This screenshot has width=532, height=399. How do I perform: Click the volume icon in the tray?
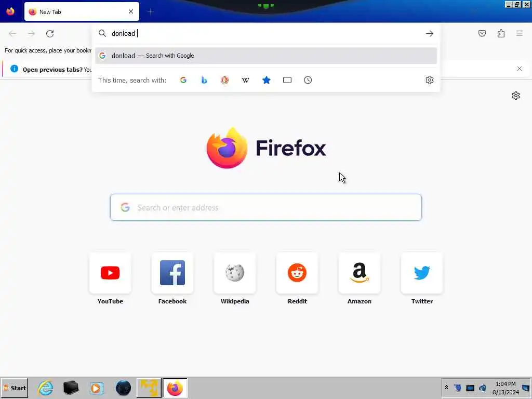coord(482,388)
